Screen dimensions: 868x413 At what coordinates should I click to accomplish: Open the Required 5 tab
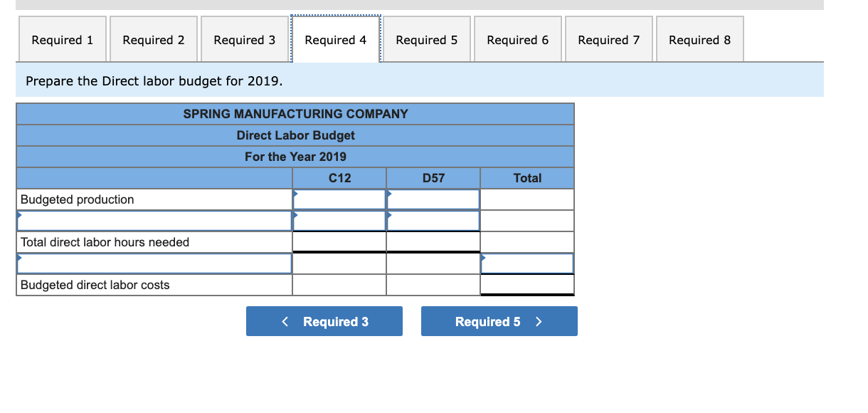point(426,39)
